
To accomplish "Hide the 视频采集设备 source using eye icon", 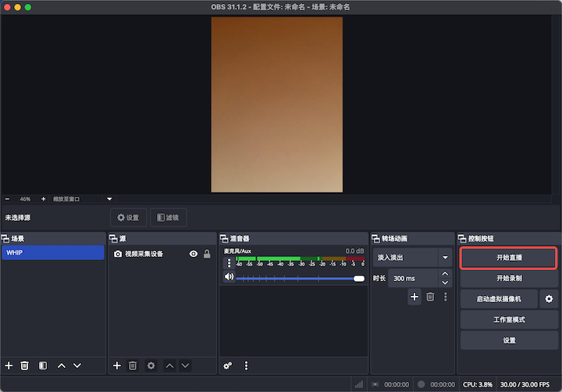I will tap(194, 254).
